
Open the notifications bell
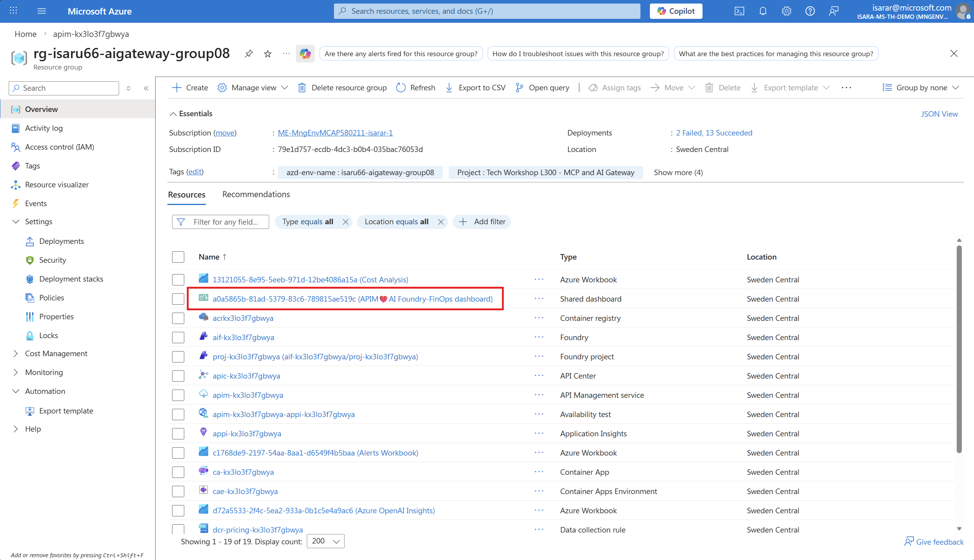[763, 11]
